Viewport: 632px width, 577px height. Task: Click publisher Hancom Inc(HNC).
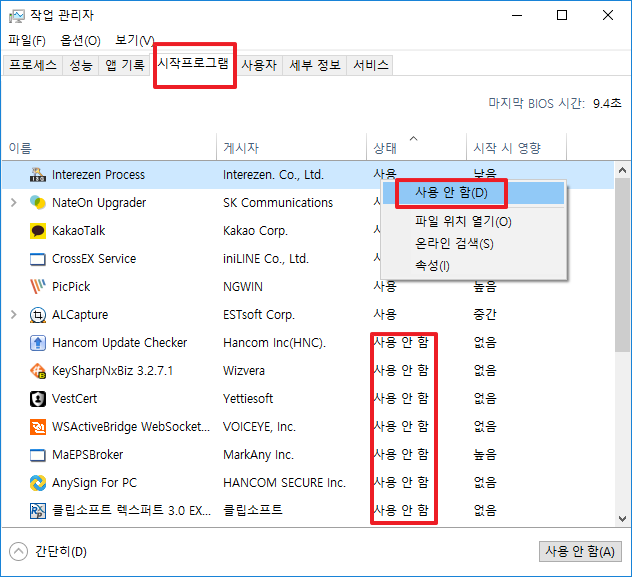(x=274, y=342)
